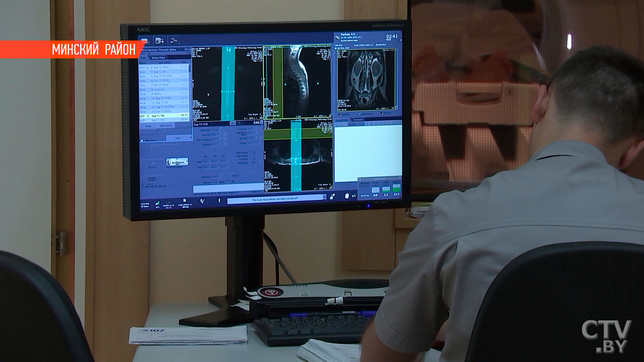Toggle the Report Cursor checkbox below coronal image

tap(361, 114)
